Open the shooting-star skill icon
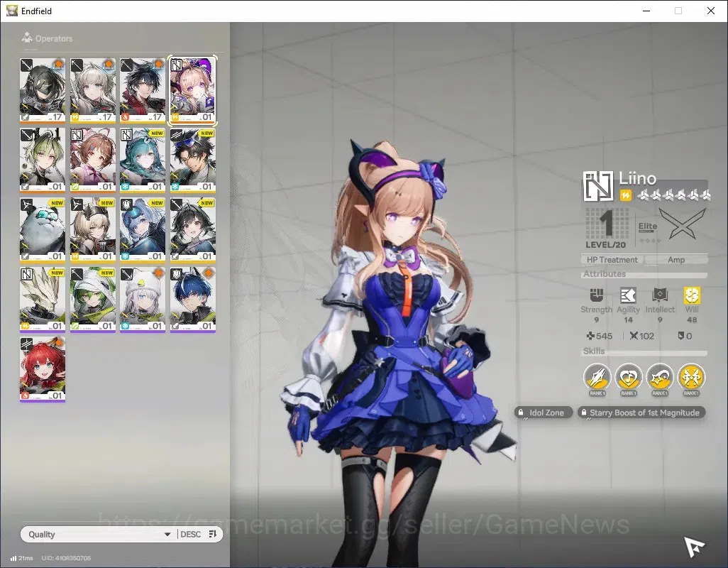This screenshot has width=728, height=568. tap(660, 377)
